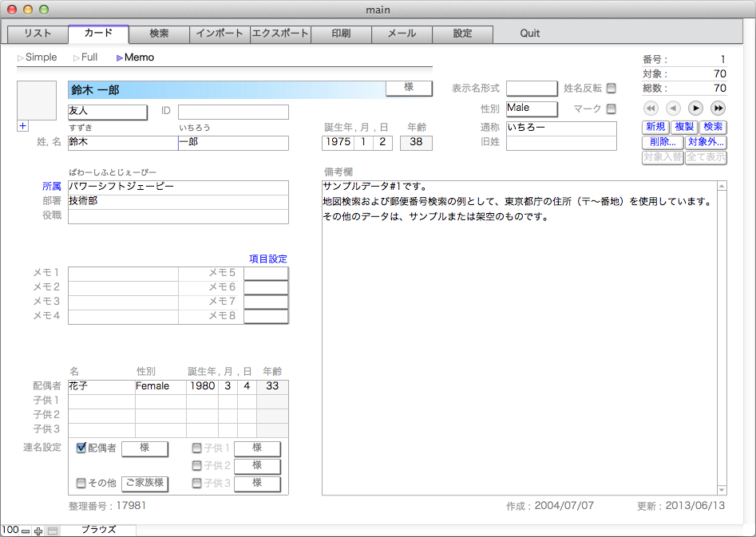Click the 通称 input field
This screenshot has height=537, width=756.
[560, 128]
